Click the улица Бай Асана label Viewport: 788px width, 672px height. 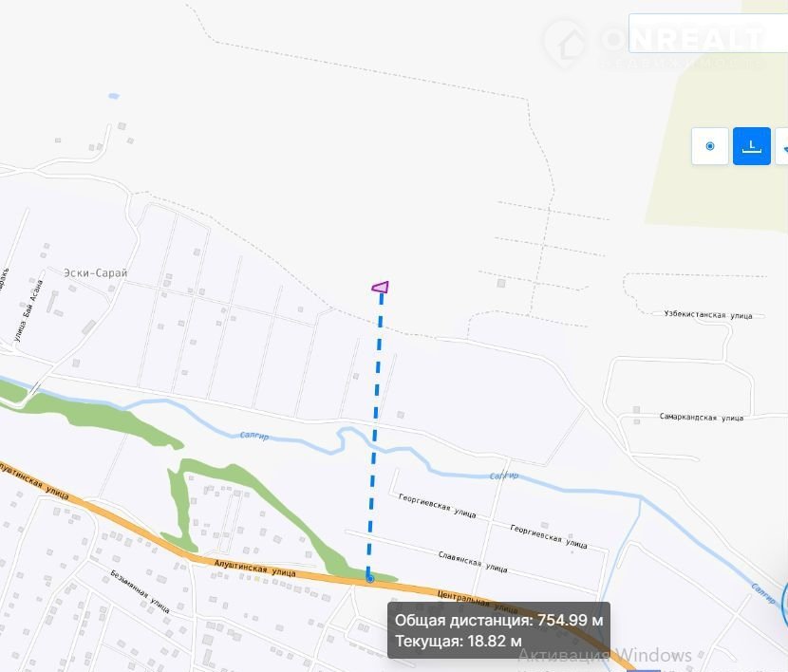[x=29, y=310]
